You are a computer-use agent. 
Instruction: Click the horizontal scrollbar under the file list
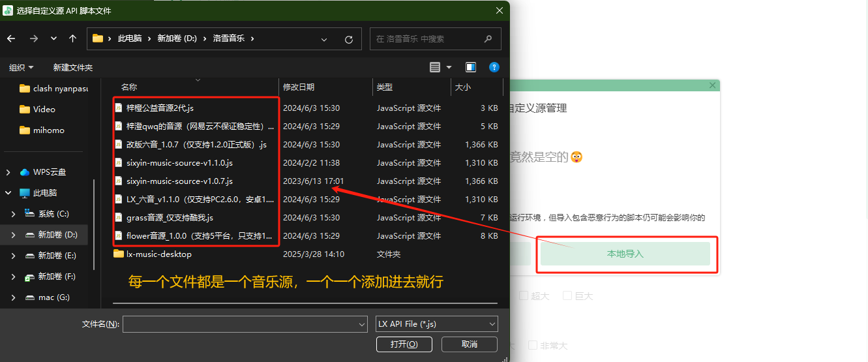(305, 303)
